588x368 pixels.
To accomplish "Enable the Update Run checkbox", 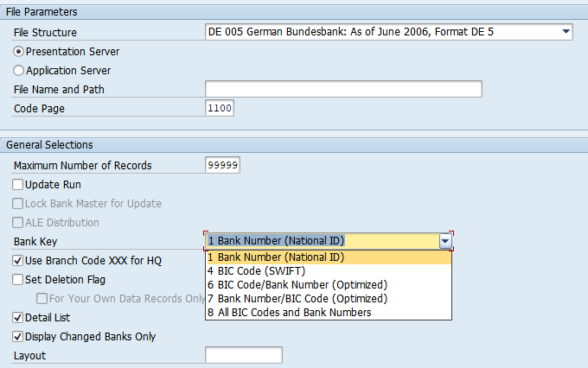I will coord(18,185).
